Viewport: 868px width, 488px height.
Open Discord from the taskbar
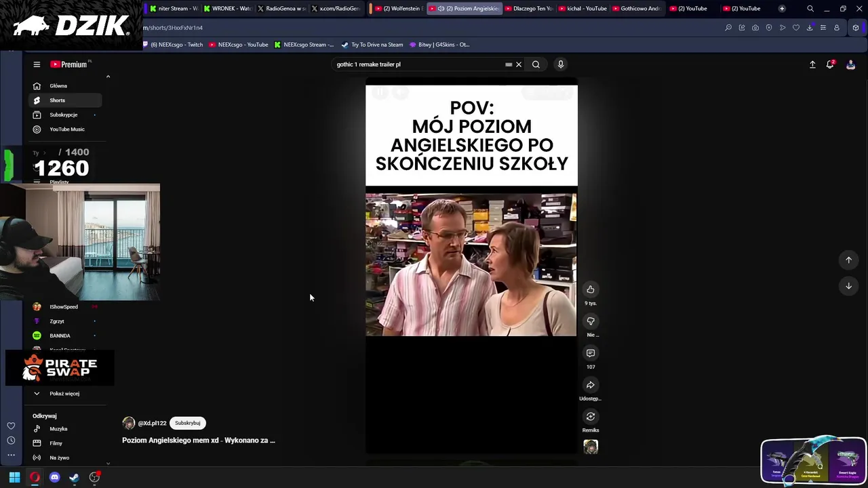(55, 477)
